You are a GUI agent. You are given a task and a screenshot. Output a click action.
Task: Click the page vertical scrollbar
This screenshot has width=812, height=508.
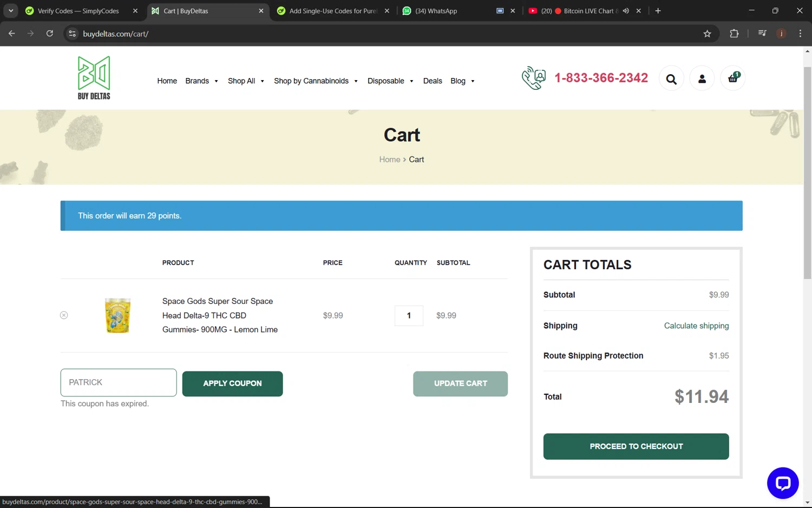(807, 172)
